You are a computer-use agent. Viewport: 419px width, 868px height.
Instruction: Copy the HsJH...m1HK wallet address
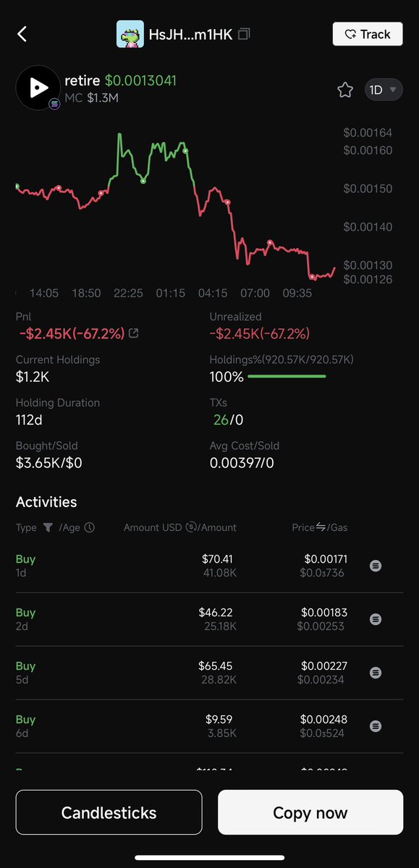(245, 34)
